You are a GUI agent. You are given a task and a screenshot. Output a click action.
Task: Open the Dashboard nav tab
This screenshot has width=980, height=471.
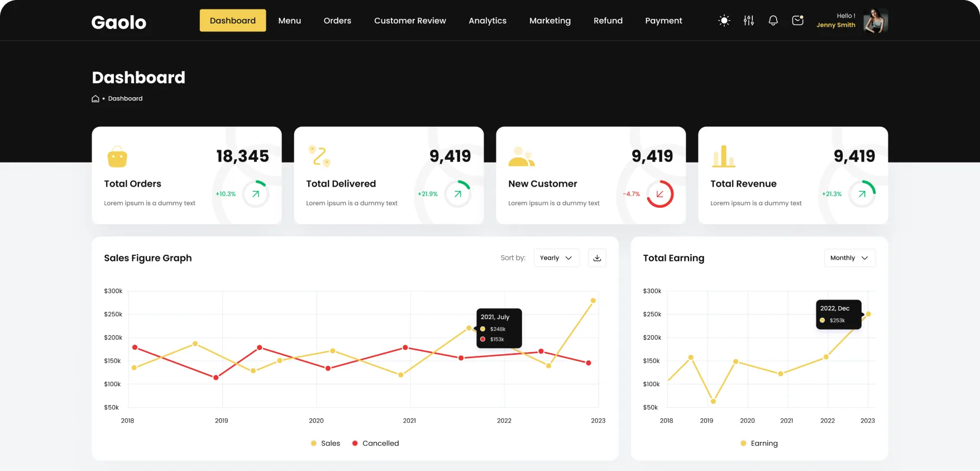(x=233, y=21)
